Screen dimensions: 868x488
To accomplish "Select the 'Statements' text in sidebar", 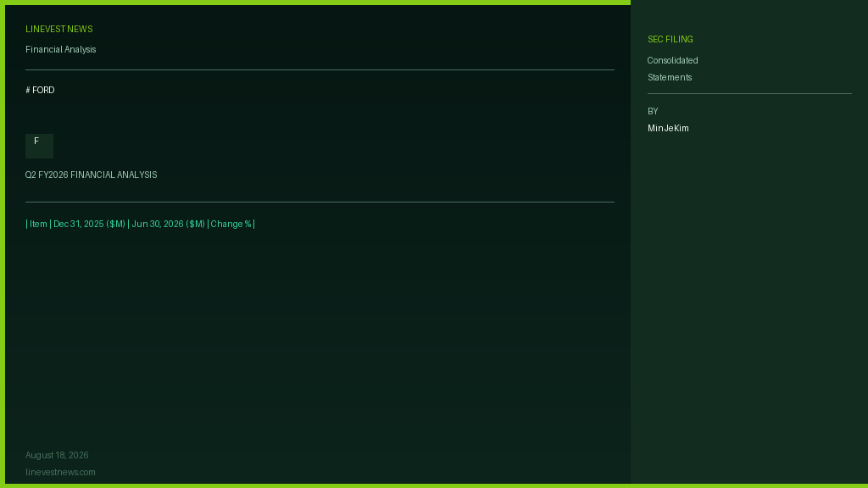I will (670, 77).
